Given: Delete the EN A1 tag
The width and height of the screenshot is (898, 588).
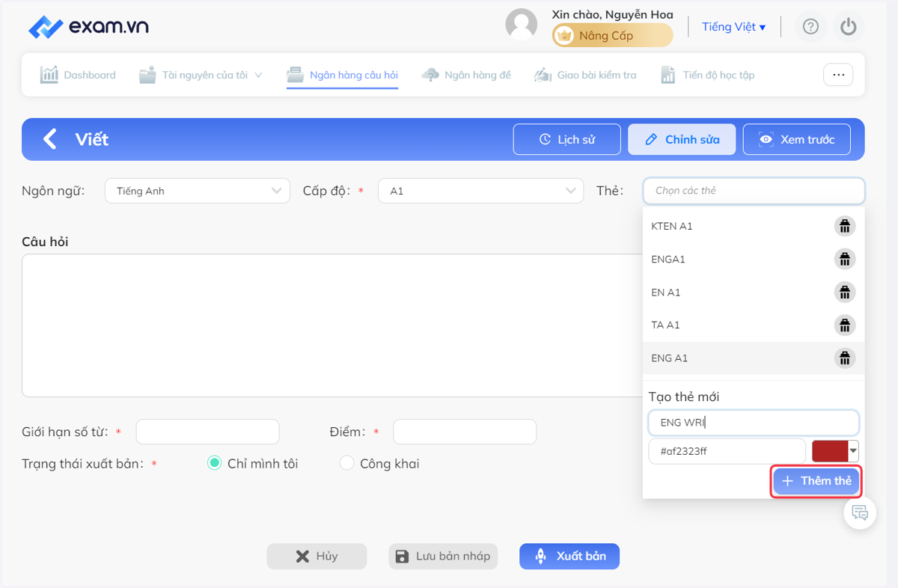Looking at the screenshot, I should tap(845, 292).
